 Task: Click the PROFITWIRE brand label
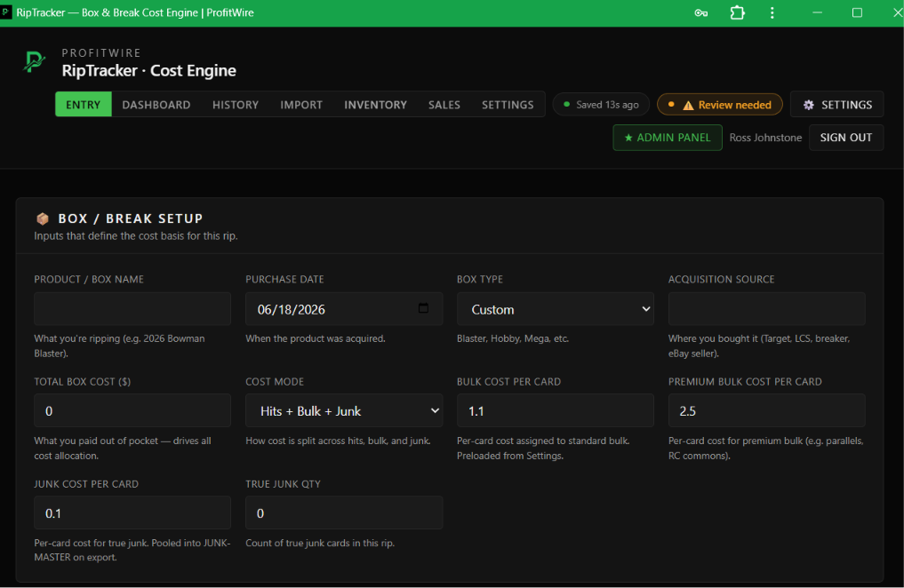coord(101,52)
